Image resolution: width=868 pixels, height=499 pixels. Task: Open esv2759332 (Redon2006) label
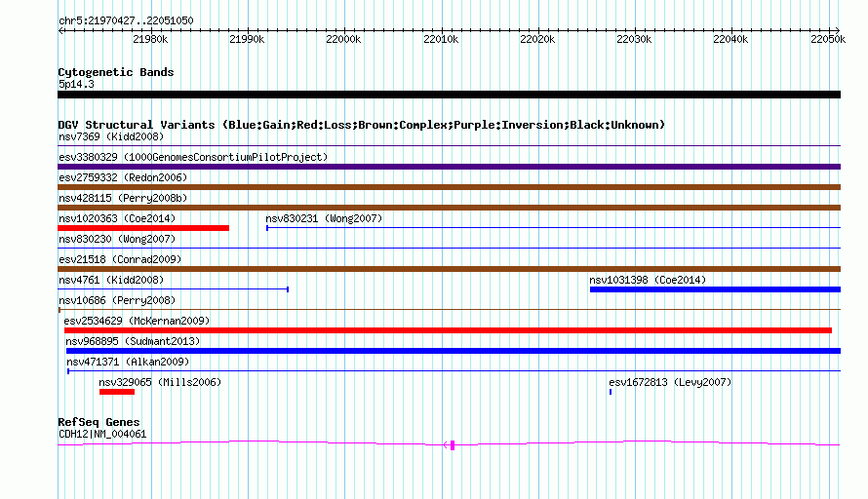click(x=123, y=177)
